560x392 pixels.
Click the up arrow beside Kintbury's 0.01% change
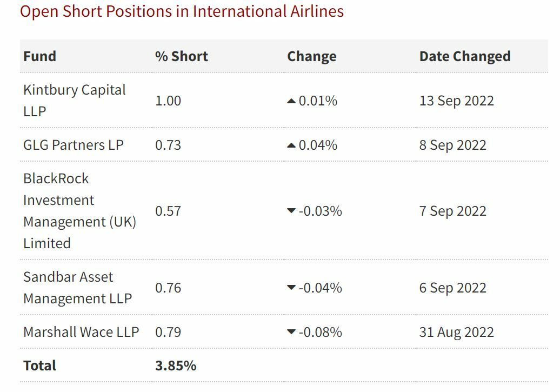pyautogui.click(x=291, y=101)
